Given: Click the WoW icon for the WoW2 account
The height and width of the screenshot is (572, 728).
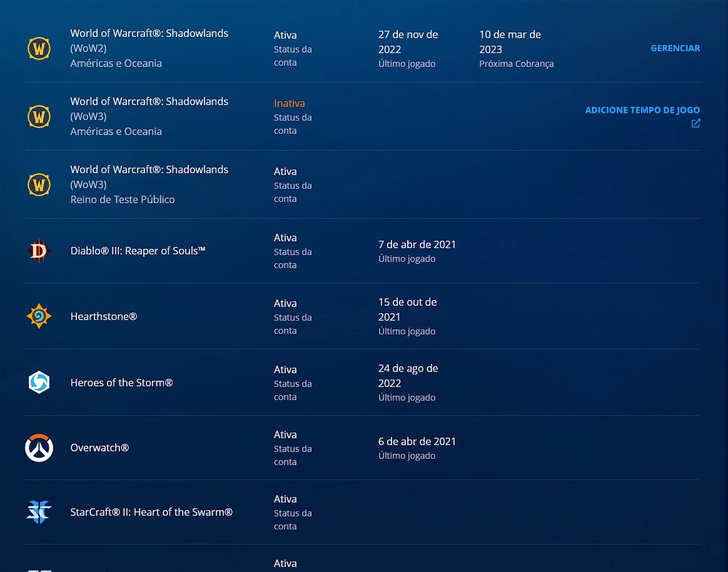Looking at the screenshot, I should click(x=39, y=48).
